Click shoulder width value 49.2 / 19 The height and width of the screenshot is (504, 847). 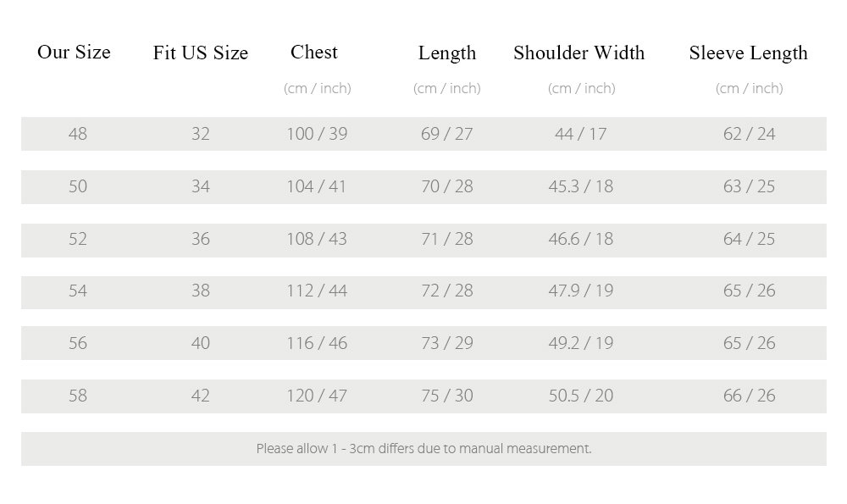click(581, 343)
